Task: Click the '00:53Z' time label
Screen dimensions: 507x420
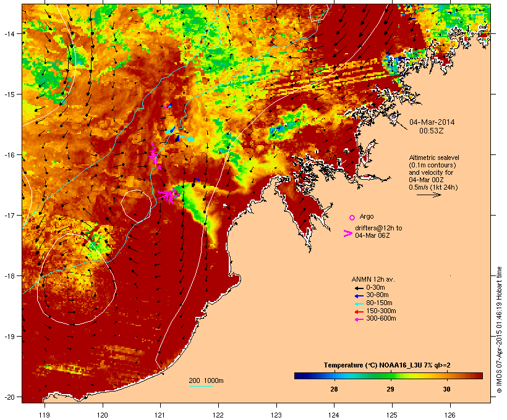Action: point(432,131)
